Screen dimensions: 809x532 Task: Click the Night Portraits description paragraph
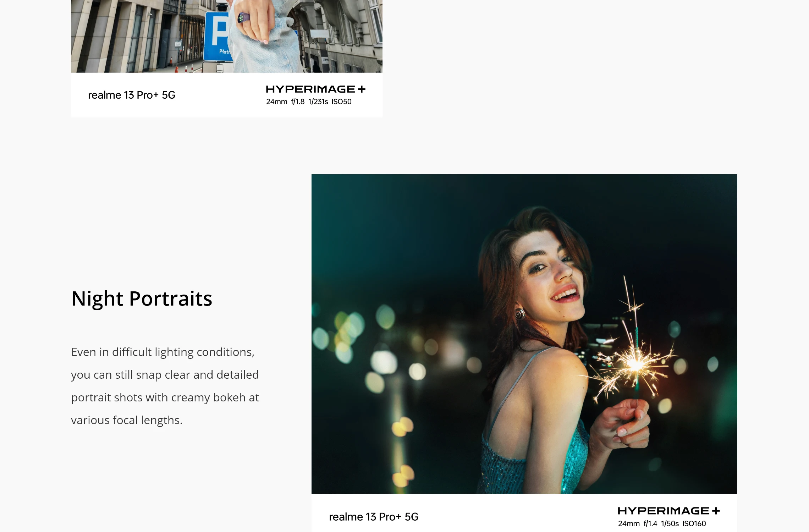point(165,386)
